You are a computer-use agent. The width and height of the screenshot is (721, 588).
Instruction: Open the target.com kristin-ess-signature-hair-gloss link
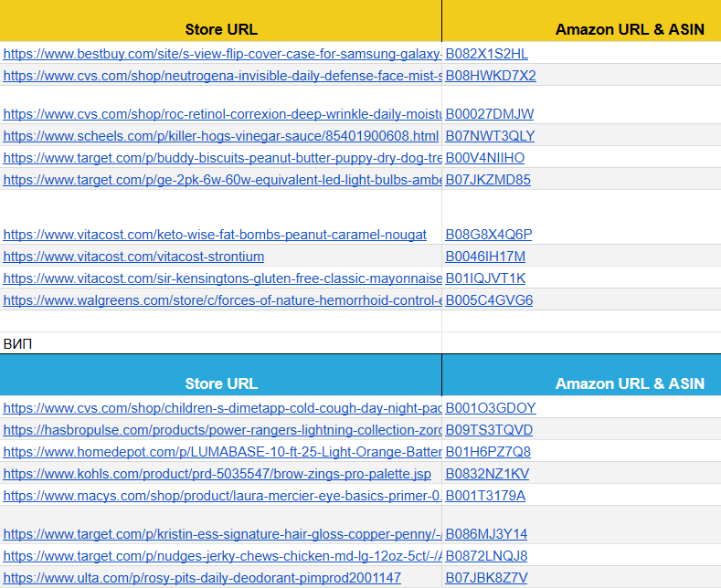(222, 534)
